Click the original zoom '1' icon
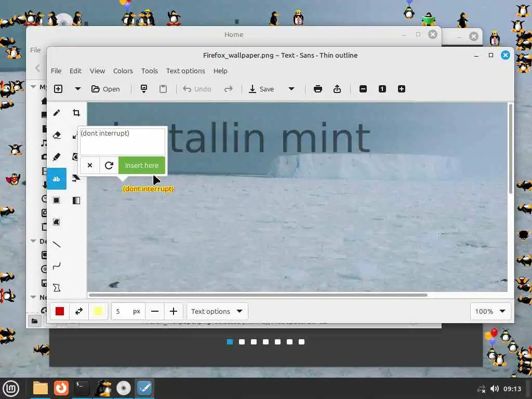The height and width of the screenshot is (399, 532). (x=382, y=89)
